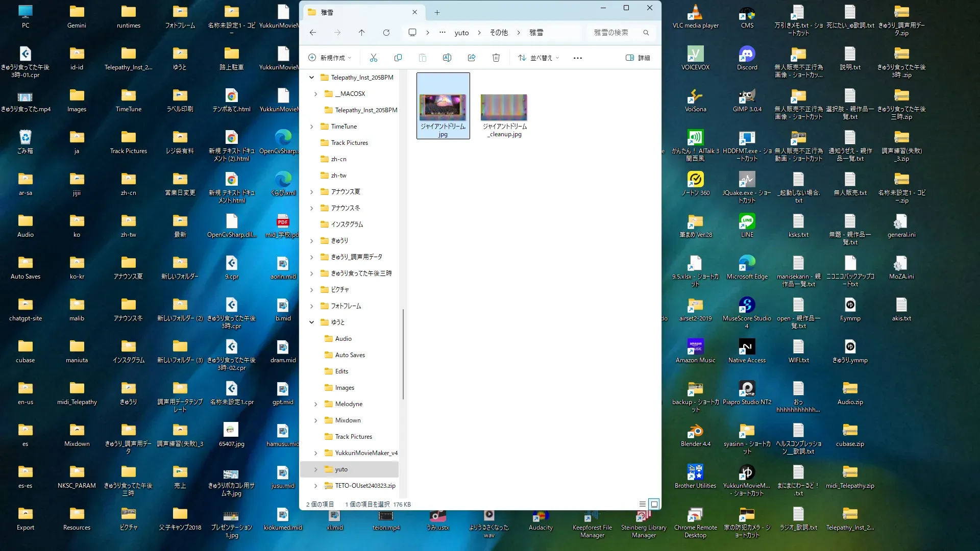Viewport: 980px width, 551px height.
Task: Click the Up arrow navigation button
Action: pyautogui.click(x=362, y=33)
